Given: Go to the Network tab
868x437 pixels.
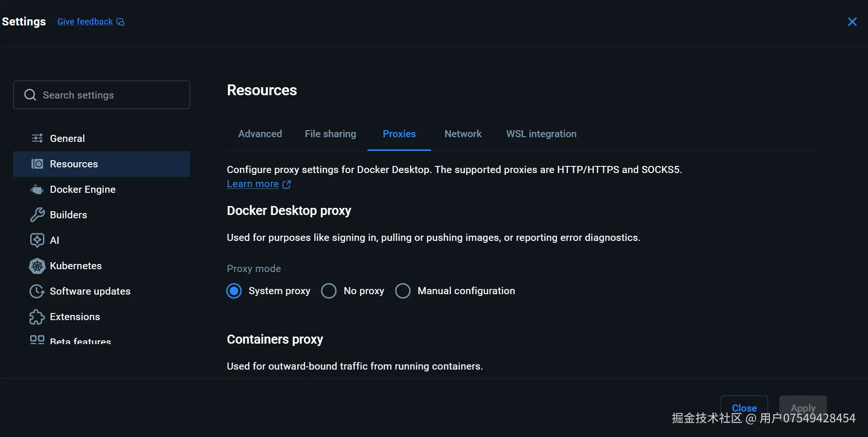Looking at the screenshot, I should [463, 134].
